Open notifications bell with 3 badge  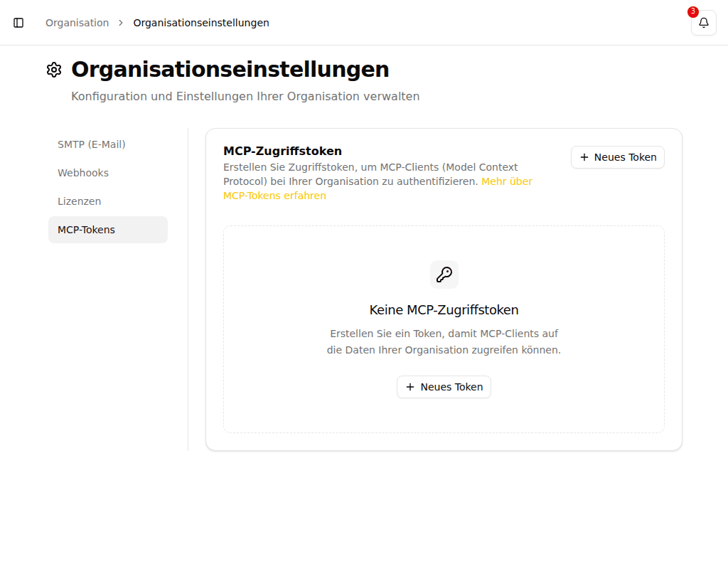(703, 23)
